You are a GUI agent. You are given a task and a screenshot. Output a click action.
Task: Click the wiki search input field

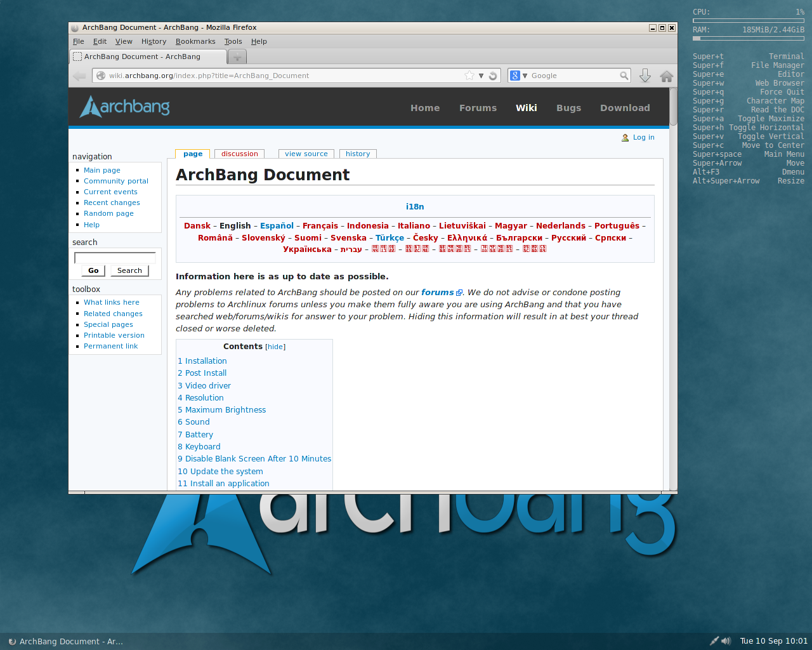(x=115, y=258)
